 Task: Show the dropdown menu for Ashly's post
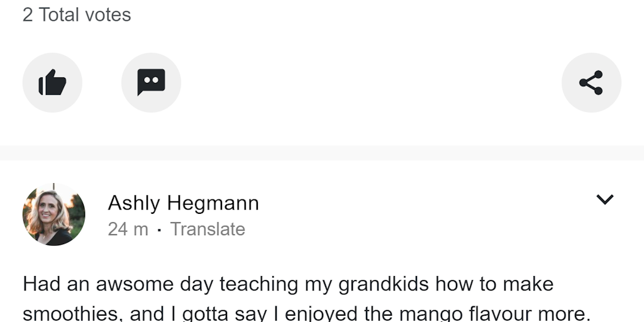point(604,199)
